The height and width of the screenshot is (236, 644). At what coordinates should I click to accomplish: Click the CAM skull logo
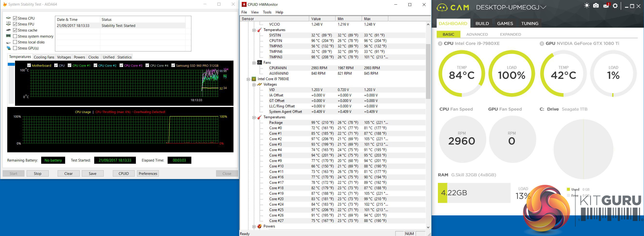(x=442, y=8)
